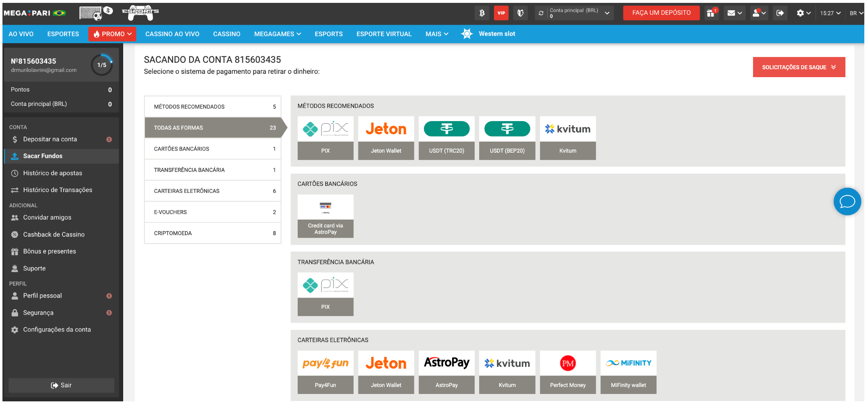This screenshot has width=868, height=403.
Task: Select TRANSFERÊNCIA BANCÁRIA category
Action: click(x=213, y=170)
